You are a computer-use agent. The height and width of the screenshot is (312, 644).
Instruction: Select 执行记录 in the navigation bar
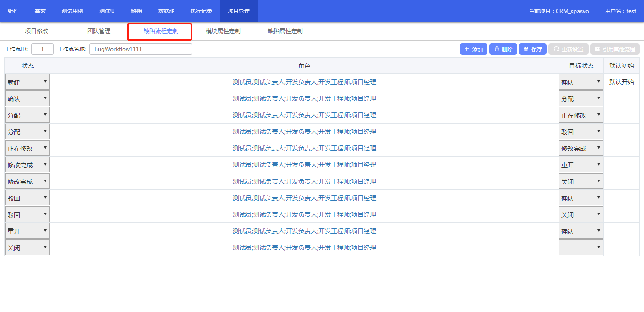point(201,11)
